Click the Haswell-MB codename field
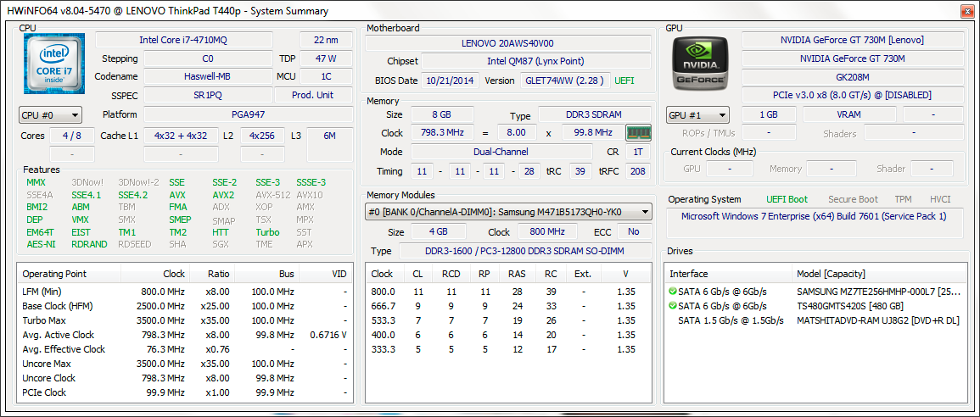 208,77
